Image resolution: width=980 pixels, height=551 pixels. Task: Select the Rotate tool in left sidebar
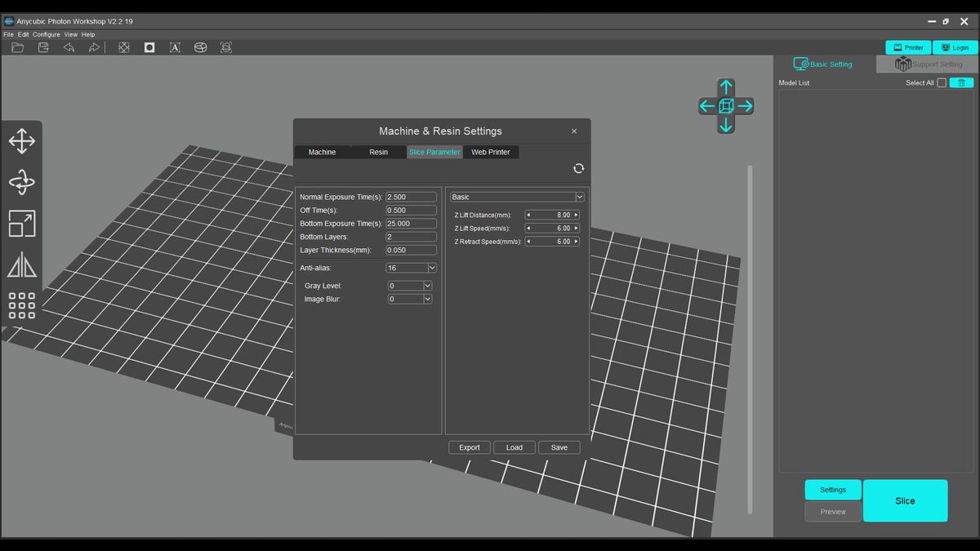point(21,182)
